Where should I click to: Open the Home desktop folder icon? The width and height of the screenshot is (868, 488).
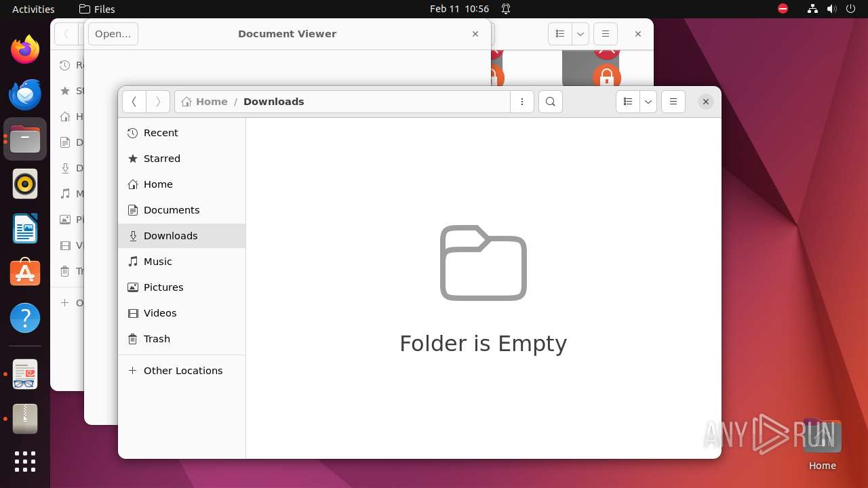[x=822, y=444]
